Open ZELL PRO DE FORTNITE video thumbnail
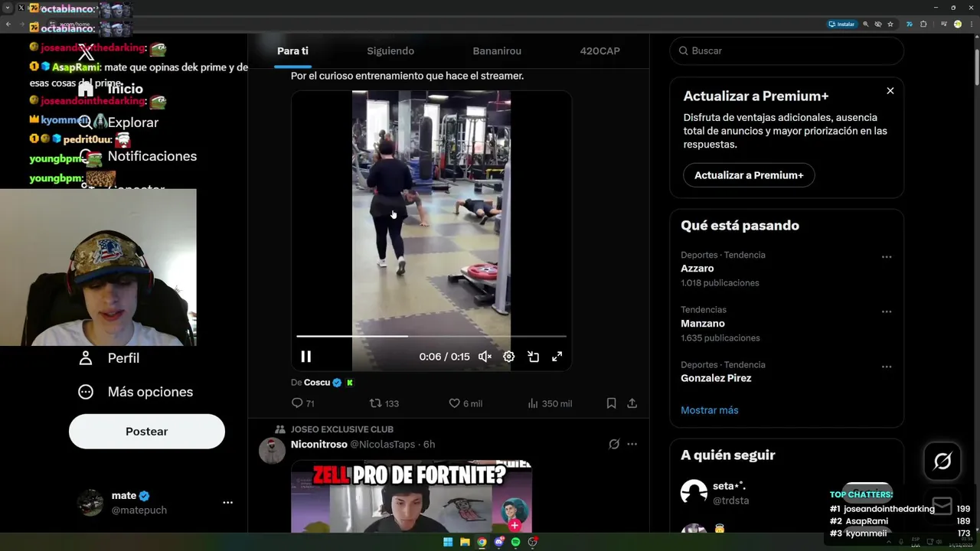980x551 pixels. coord(411,496)
